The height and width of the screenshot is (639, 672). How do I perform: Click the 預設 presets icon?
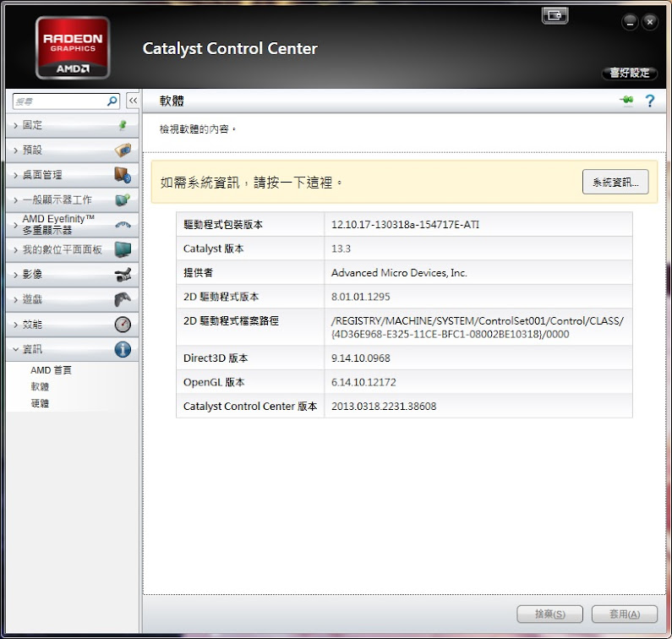[x=123, y=150]
